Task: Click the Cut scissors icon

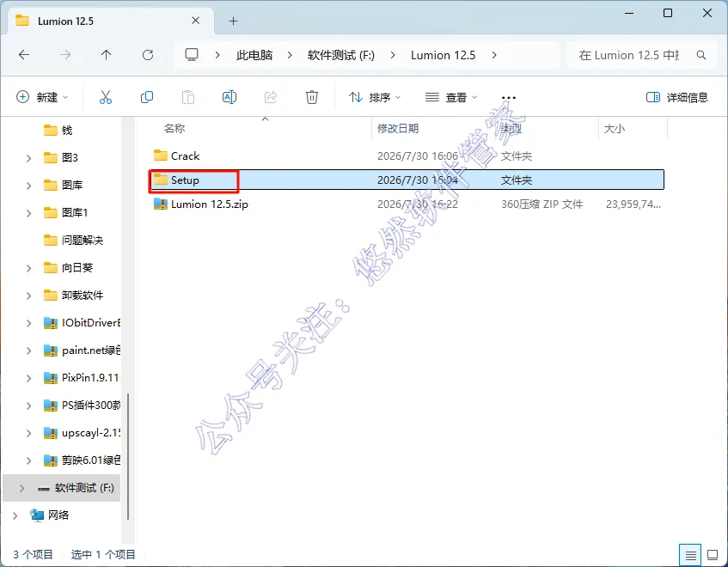Action: [x=106, y=97]
